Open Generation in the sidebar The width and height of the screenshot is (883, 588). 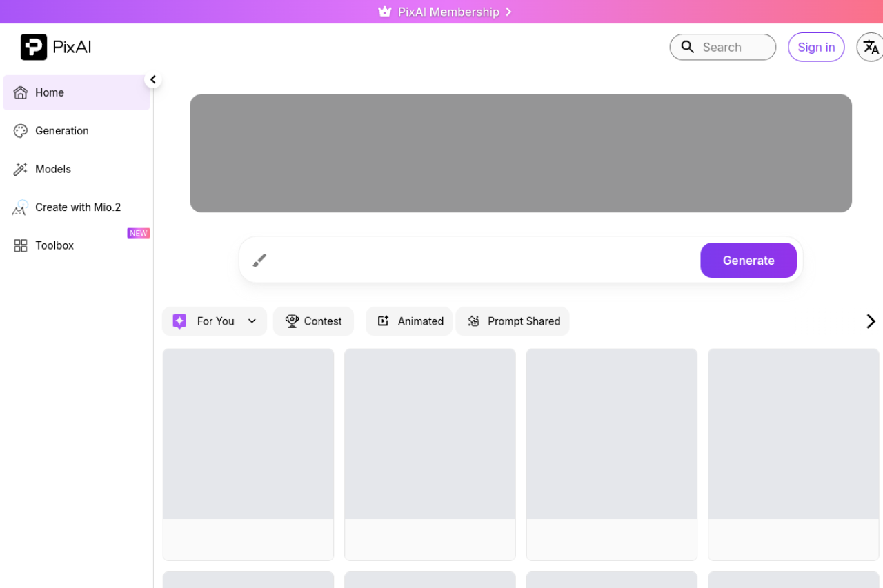pyautogui.click(x=77, y=131)
